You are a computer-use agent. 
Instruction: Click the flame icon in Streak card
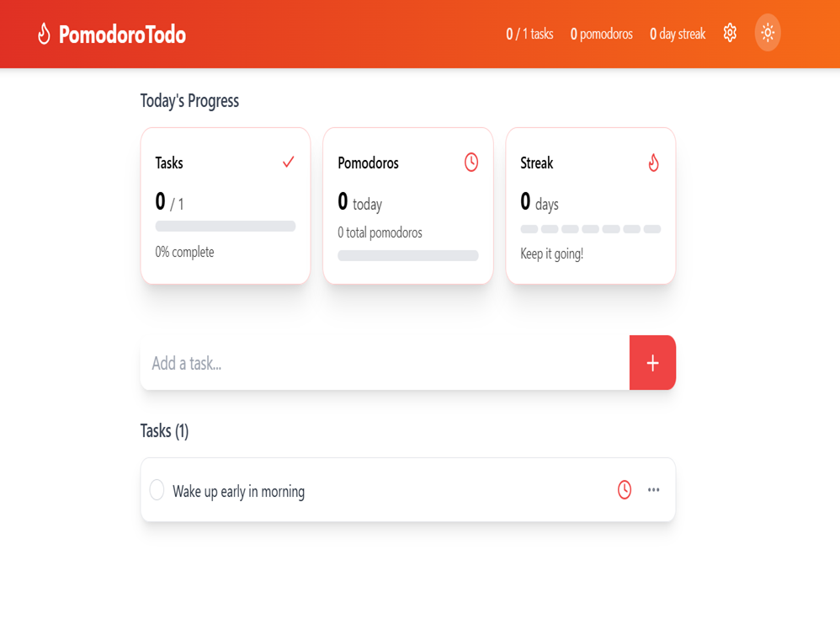[653, 163]
